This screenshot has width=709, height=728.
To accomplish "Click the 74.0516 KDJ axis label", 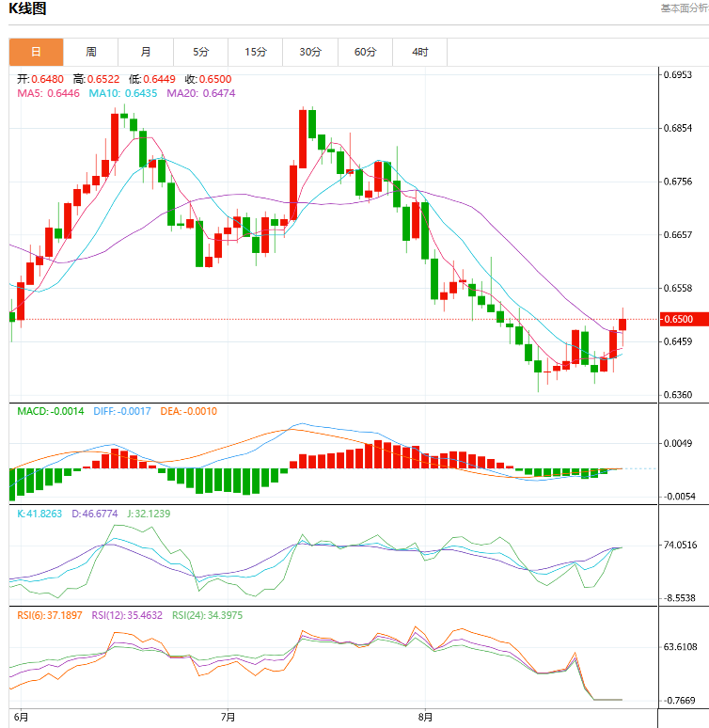I will [x=680, y=546].
